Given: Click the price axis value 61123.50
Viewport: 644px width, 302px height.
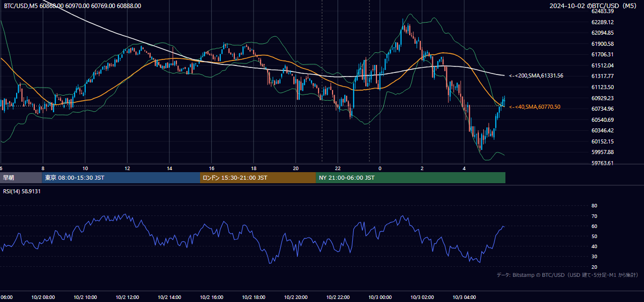Looking at the screenshot, I should pos(602,87).
